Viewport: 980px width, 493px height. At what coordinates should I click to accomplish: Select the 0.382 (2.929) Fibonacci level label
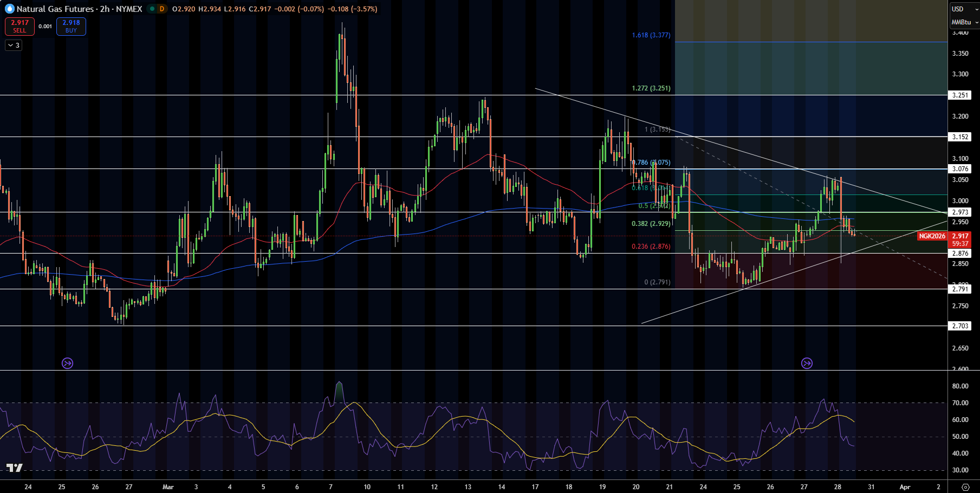click(x=651, y=224)
